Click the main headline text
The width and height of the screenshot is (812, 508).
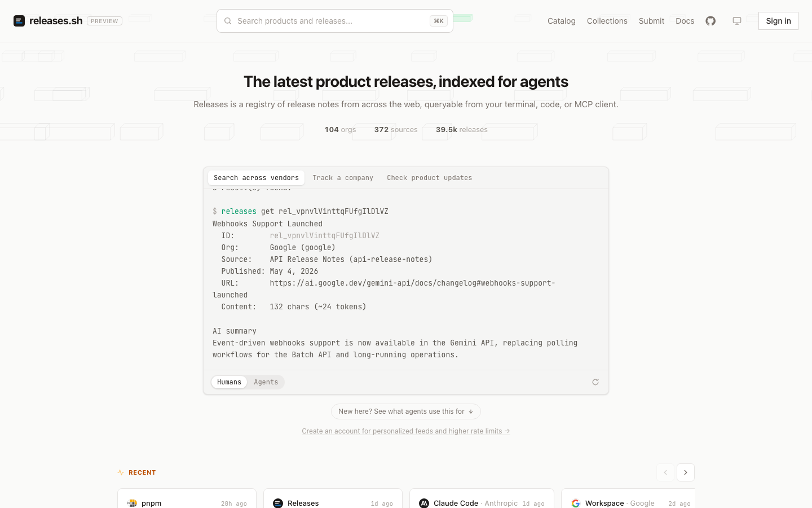[x=406, y=82]
